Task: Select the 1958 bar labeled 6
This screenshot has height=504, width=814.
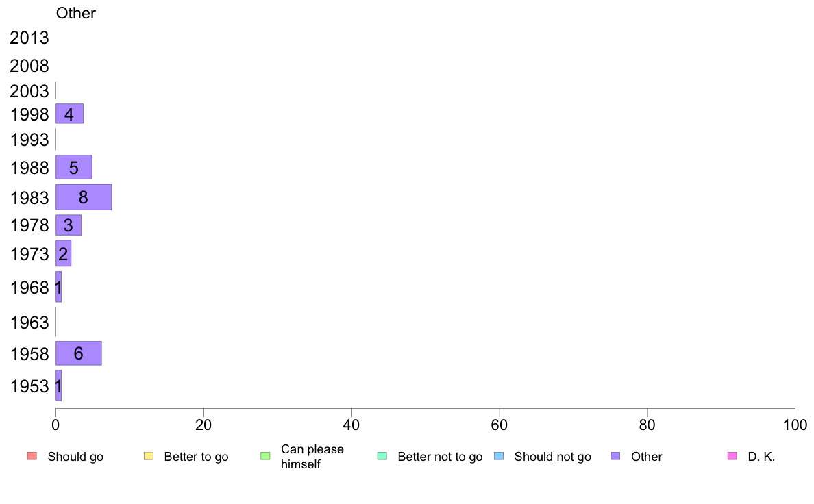Action: pyautogui.click(x=79, y=353)
